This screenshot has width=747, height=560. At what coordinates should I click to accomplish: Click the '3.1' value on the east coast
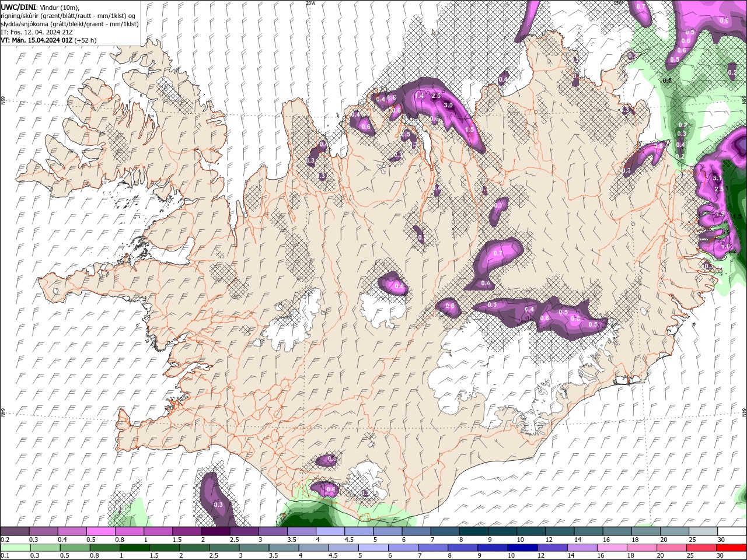pyautogui.click(x=718, y=178)
